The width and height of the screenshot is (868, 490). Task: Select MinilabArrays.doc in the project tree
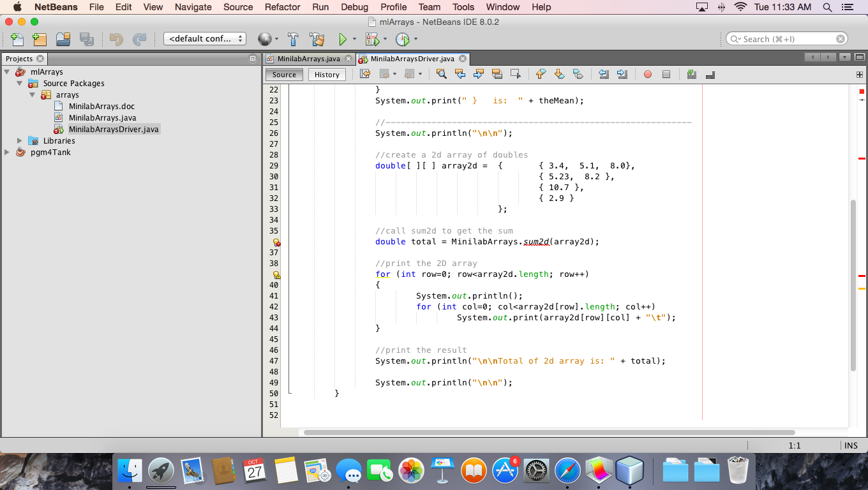pos(101,107)
